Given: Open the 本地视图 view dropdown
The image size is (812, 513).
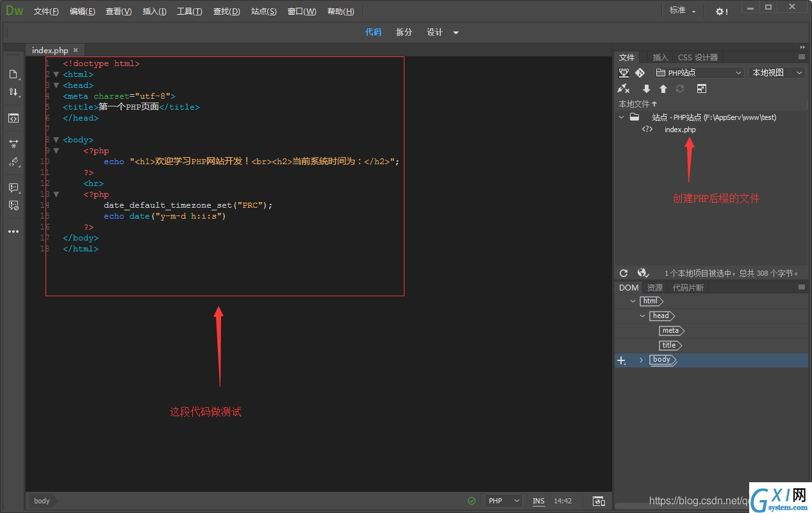Looking at the screenshot, I should (x=777, y=72).
